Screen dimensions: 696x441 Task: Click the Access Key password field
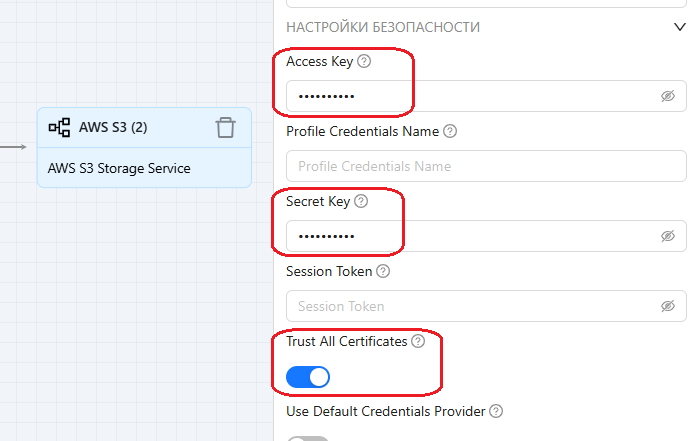(x=470, y=96)
